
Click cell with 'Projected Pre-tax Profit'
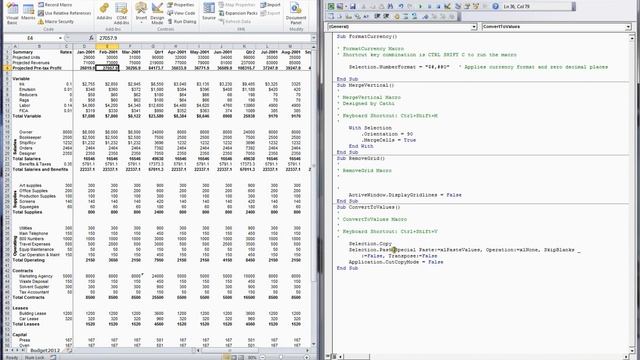[x=37, y=68]
